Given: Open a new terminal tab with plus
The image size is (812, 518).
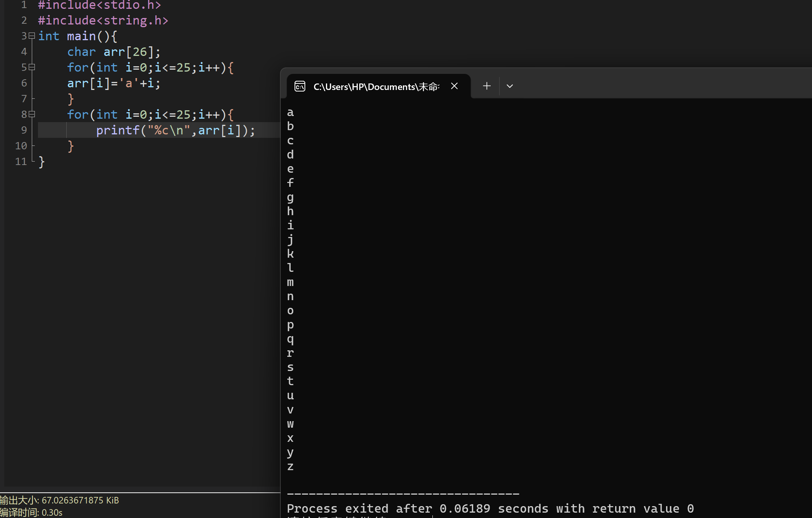Looking at the screenshot, I should point(486,86).
